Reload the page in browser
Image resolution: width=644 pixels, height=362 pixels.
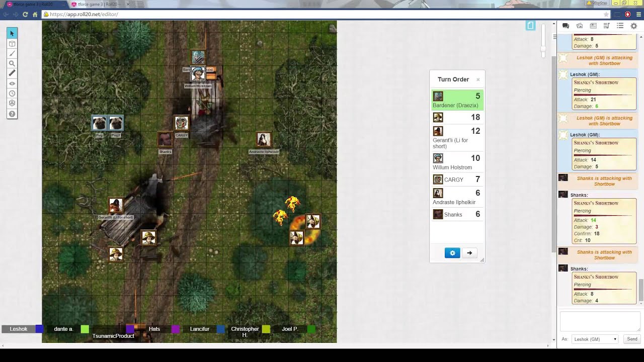pos(25,14)
